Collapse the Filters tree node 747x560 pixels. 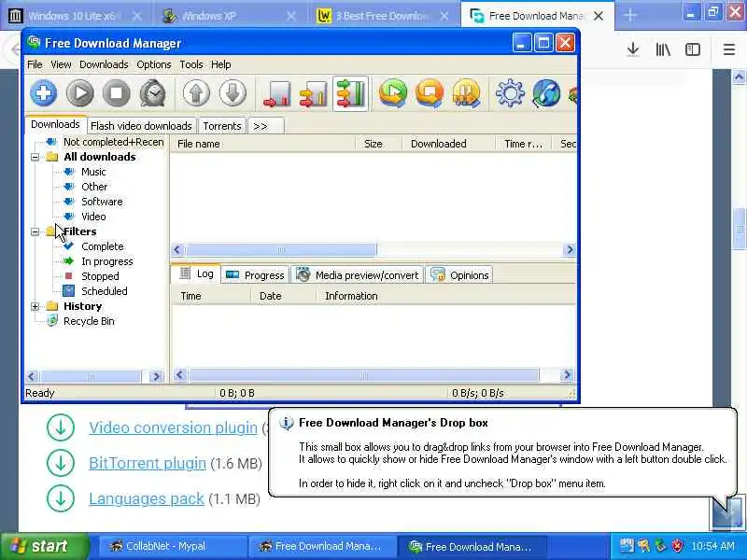(35, 231)
